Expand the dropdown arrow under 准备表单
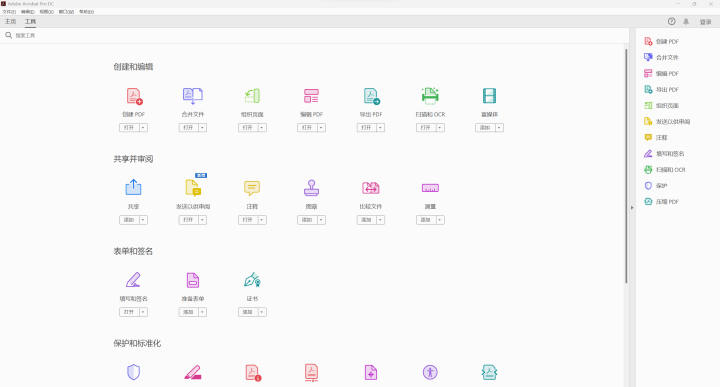Viewport: 720px width, 387px height. click(202, 312)
